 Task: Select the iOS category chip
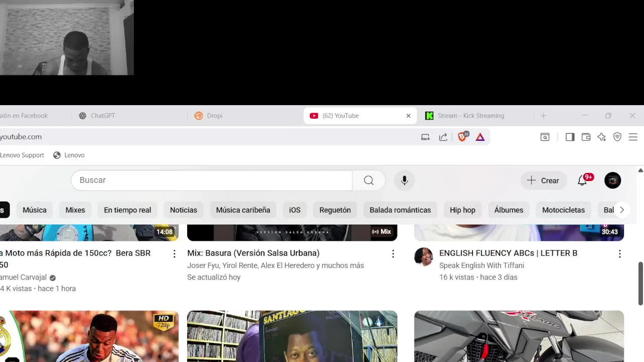[x=295, y=210]
